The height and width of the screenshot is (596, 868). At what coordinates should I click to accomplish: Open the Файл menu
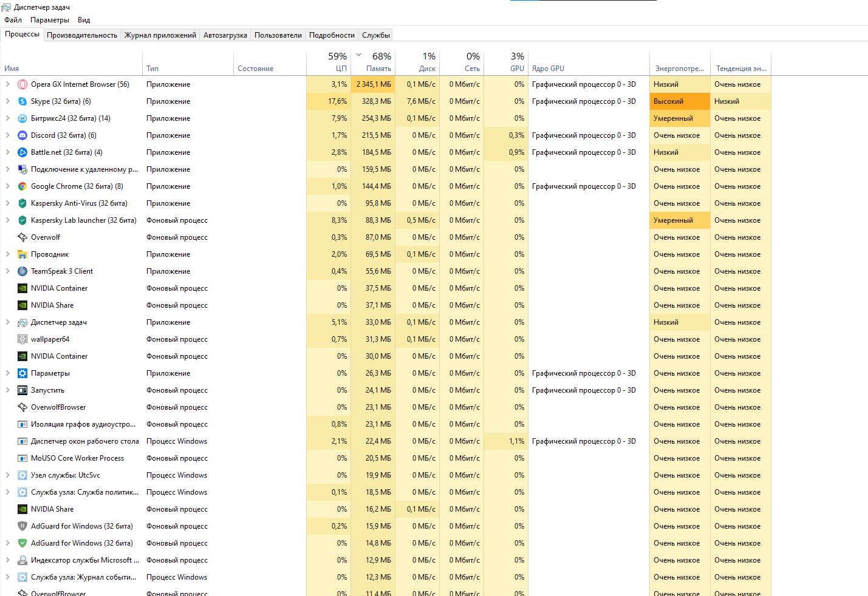point(13,20)
